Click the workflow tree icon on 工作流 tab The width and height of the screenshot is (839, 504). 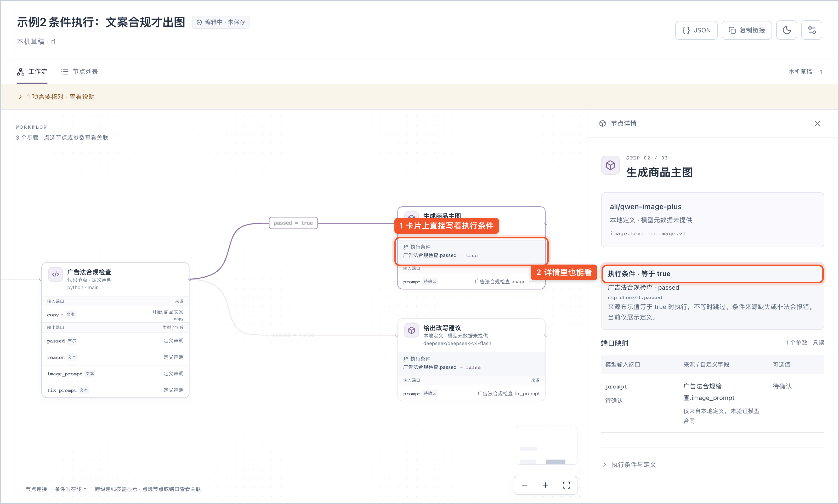[x=21, y=72]
